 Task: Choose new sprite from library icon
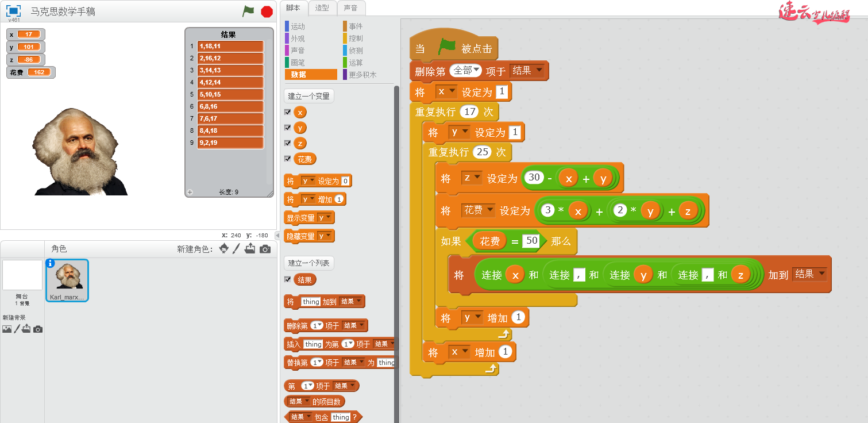click(223, 248)
